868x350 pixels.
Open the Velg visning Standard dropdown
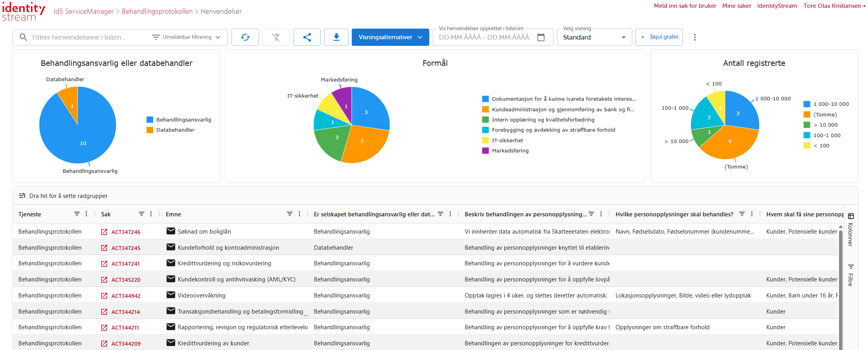coord(594,37)
